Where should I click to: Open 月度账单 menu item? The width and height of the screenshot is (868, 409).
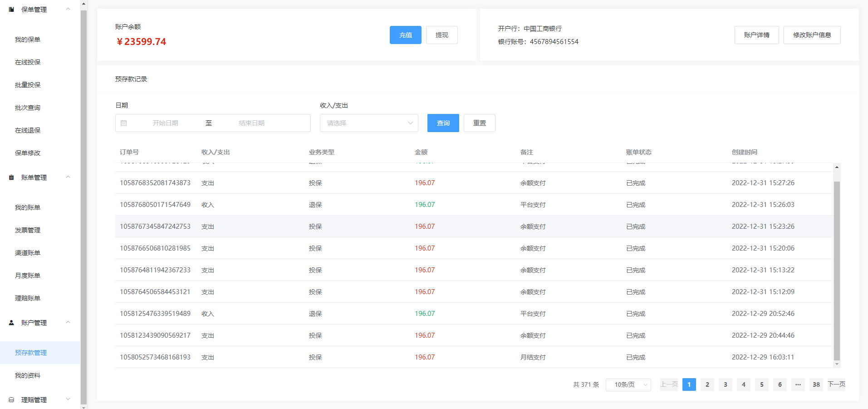[28, 276]
